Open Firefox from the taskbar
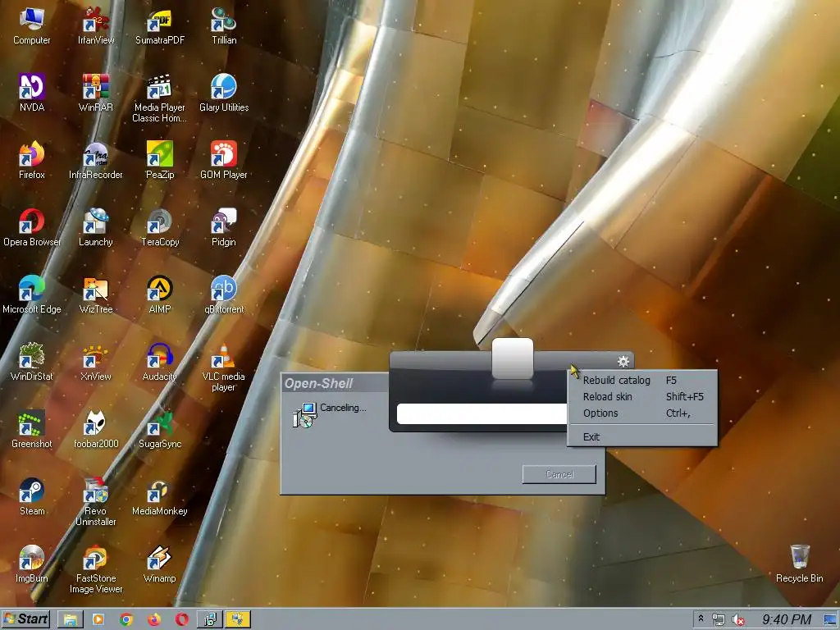 pos(154,620)
